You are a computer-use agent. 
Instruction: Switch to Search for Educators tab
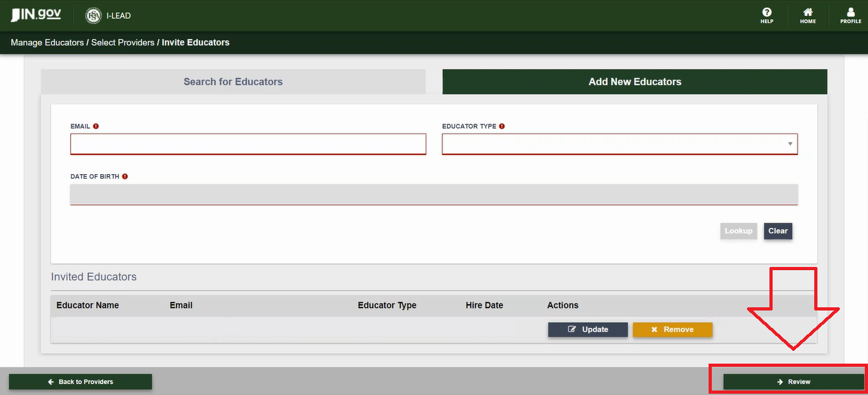(233, 82)
